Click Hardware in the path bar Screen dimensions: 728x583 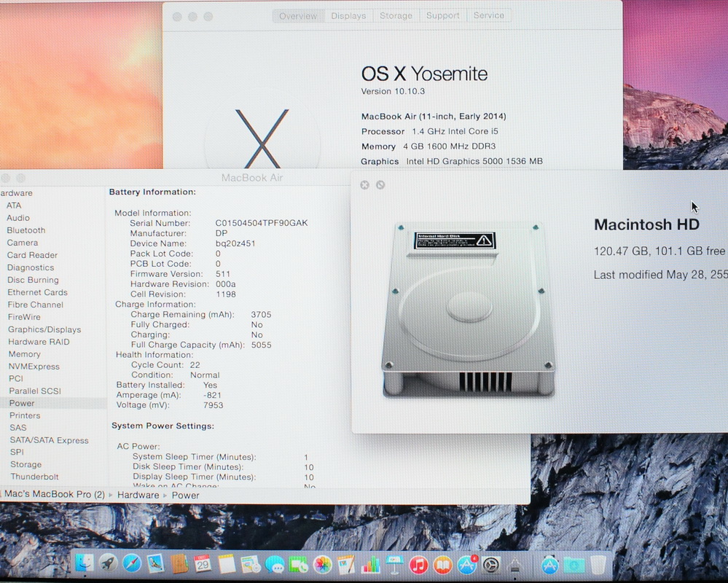pos(138,495)
